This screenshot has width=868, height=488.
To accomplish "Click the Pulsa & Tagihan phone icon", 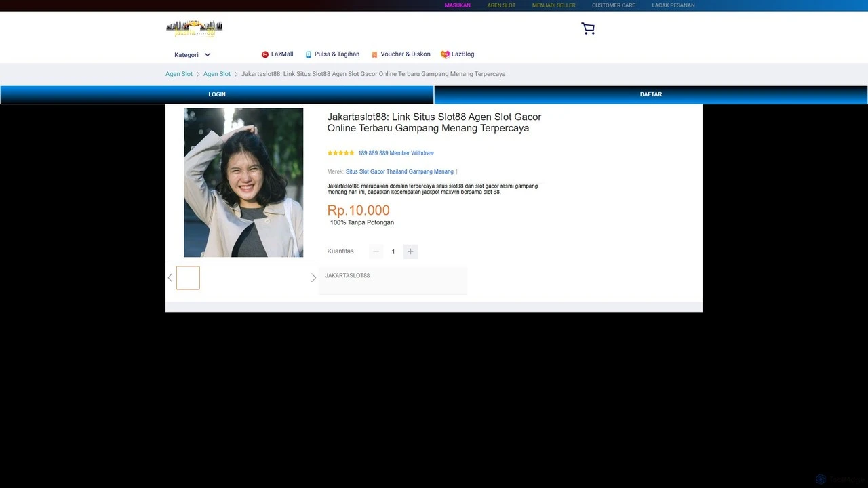I will coord(309,54).
